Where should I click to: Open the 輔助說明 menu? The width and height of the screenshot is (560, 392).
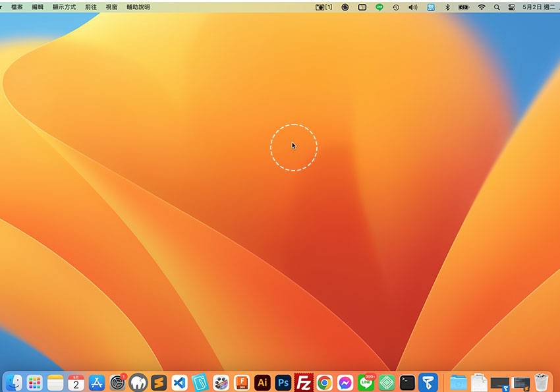[x=138, y=7]
